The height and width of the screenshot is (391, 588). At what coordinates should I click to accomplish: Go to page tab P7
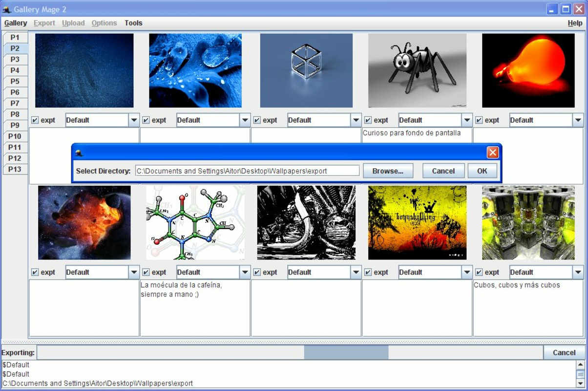(15, 103)
